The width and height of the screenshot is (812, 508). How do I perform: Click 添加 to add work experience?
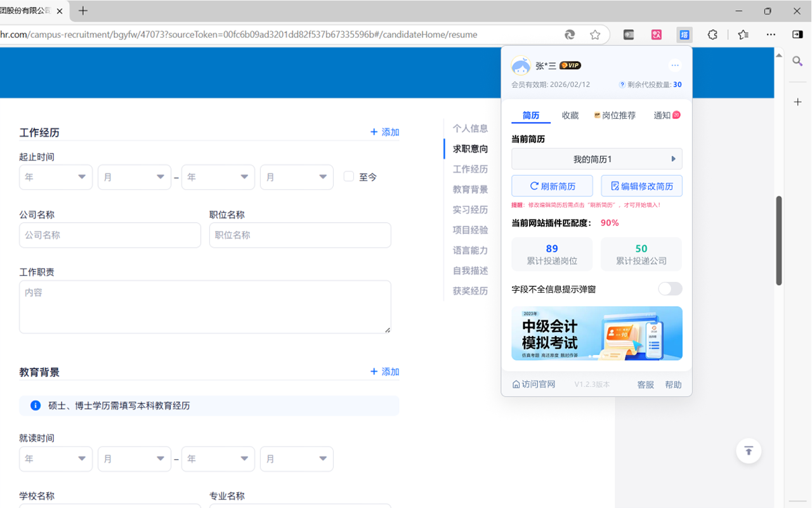(x=384, y=131)
